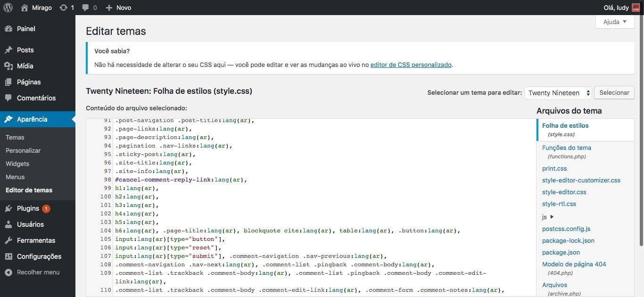Open updates icon showing 1
The width and height of the screenshot is (644, 297).
tap(63, 8)
